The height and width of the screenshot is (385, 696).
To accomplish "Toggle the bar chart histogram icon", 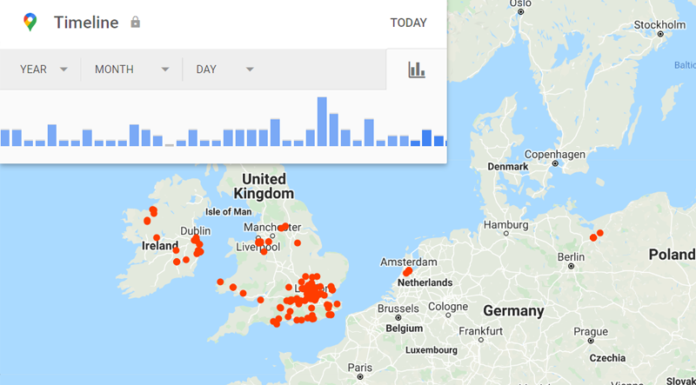I will click(x=416, y=70).
